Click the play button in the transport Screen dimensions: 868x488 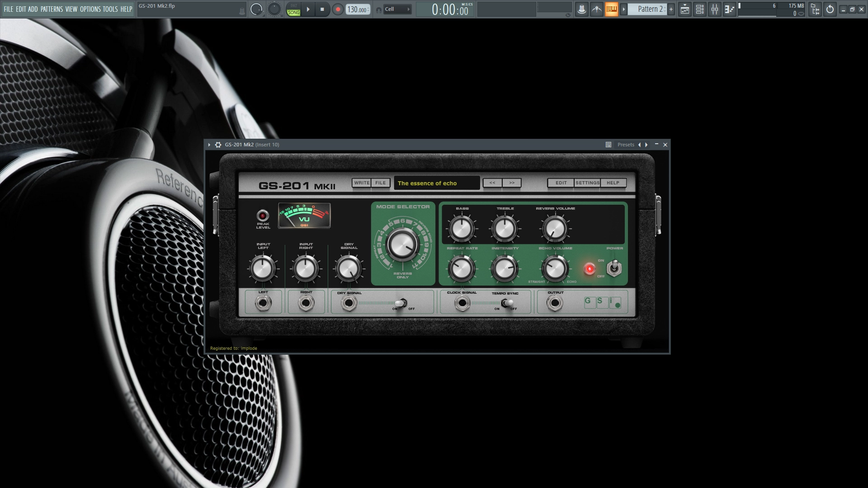click(308, 9)
